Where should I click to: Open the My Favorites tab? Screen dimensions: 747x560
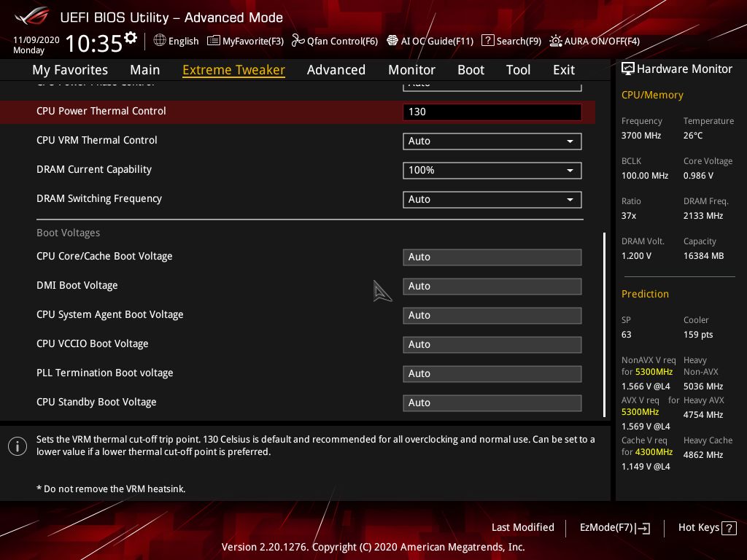click(70, 70)
